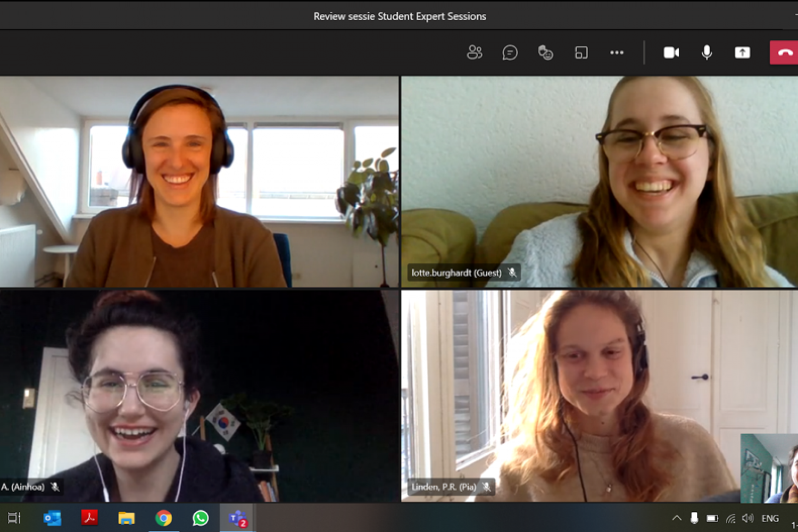Expand hidden system tray icons

(x=676, y=518)
